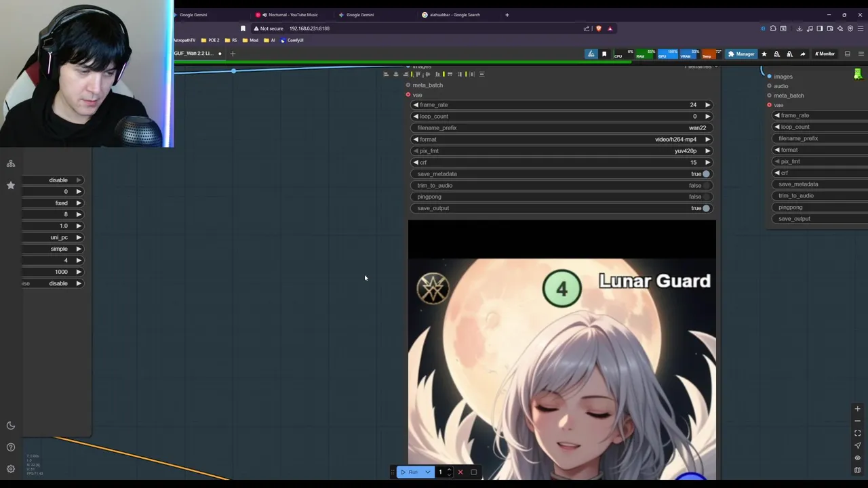The width and height of the screenshot is (868, 488).
Task: Fit view icon on canvas controls
Action: 857,433
